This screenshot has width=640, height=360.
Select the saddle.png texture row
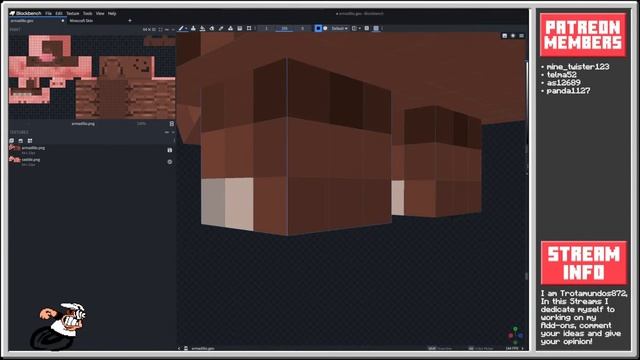pos(92,162)
